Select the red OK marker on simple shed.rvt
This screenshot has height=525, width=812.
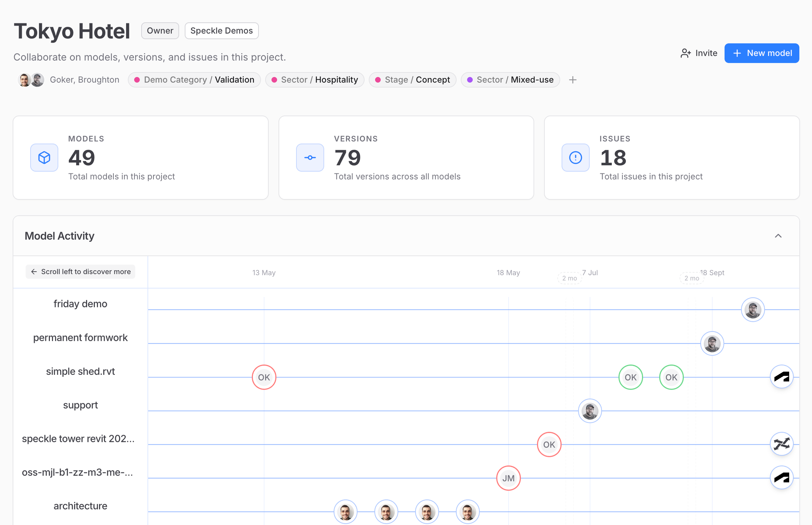pyautogui.click(x=264, y=377)
